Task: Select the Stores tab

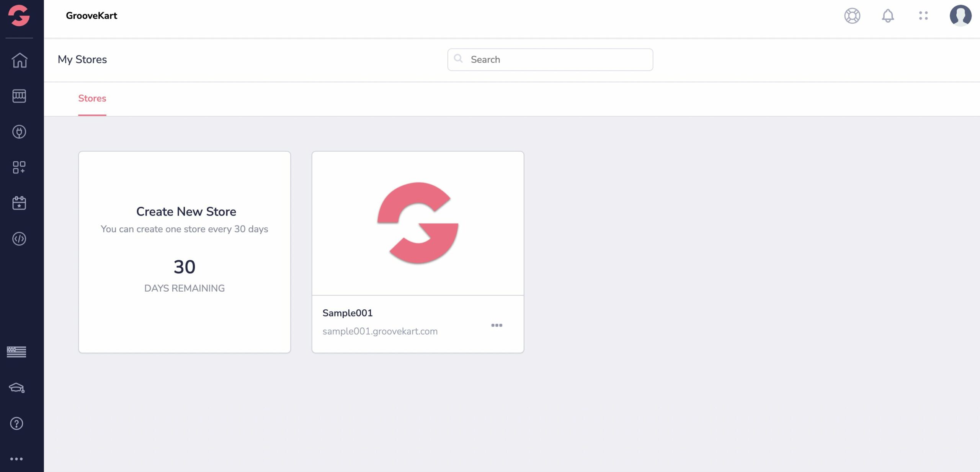Action: [x=92, y=98]
